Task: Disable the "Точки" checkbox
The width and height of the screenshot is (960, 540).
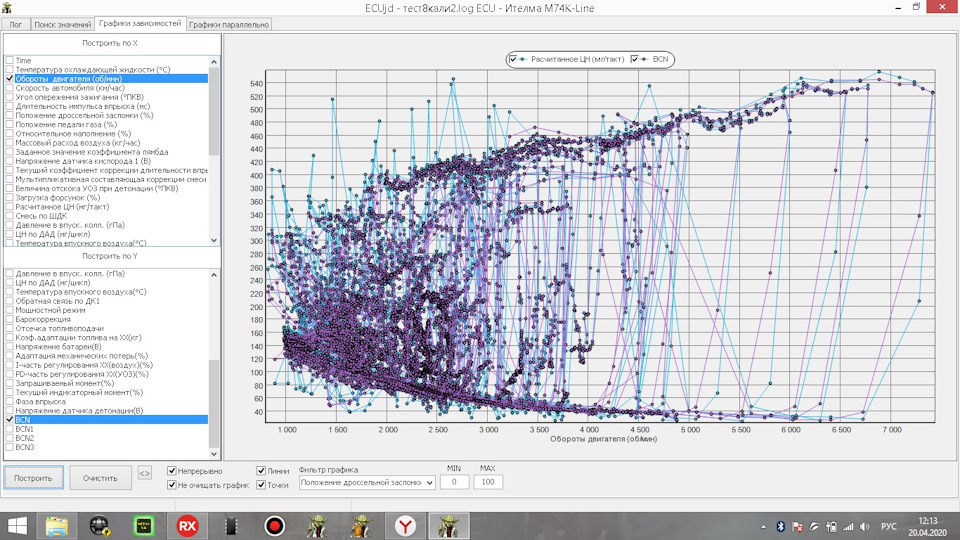Action: pos(262,485)
